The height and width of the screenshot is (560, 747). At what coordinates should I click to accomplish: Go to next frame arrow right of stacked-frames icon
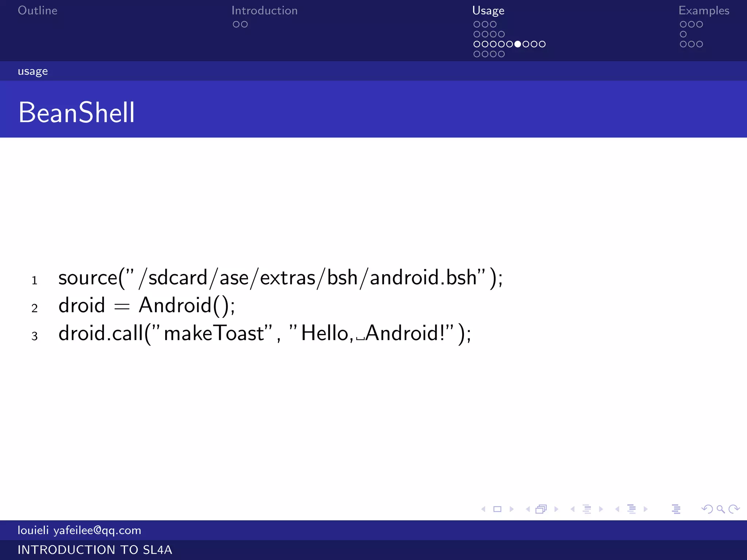pos(556,509)
